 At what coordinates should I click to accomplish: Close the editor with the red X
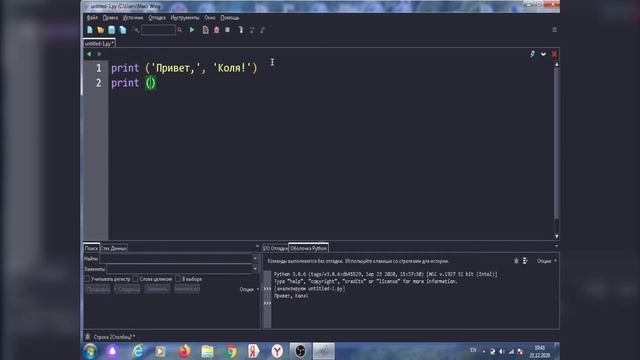click(x=554, y=54)
